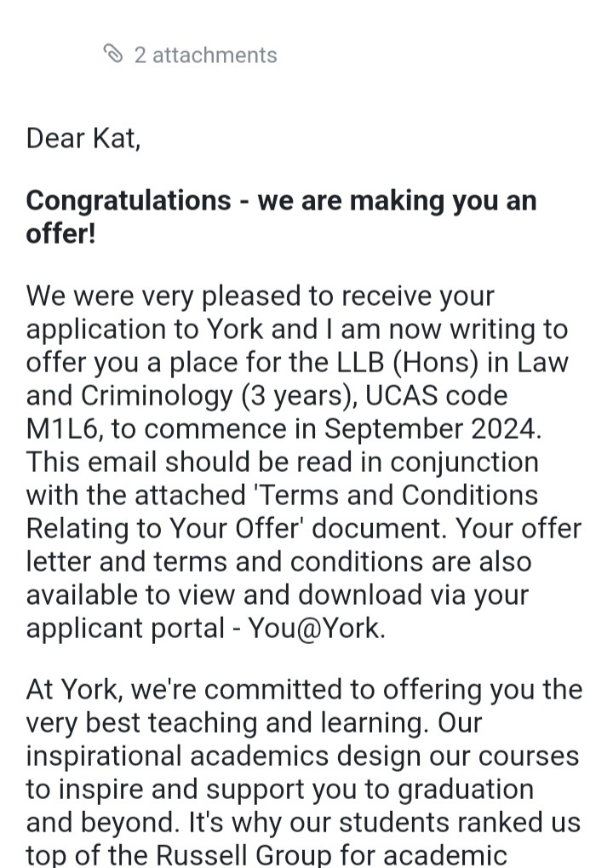
Task: Tap the word 'graduation' in the email
Action: (x=465, y=790)
